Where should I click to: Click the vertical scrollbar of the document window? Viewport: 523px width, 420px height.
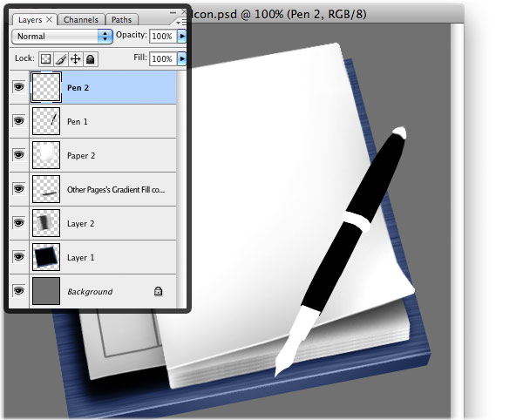(x=457, y=220)
